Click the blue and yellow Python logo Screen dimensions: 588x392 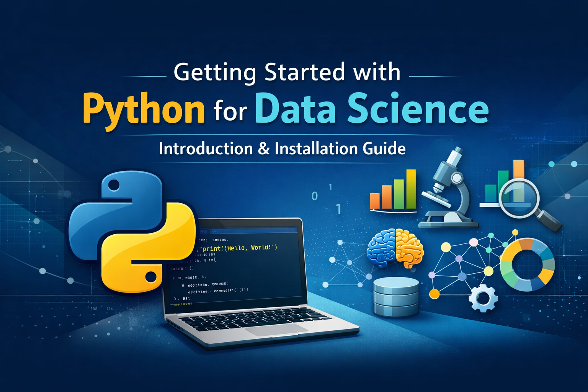click(x=132, y=232)
